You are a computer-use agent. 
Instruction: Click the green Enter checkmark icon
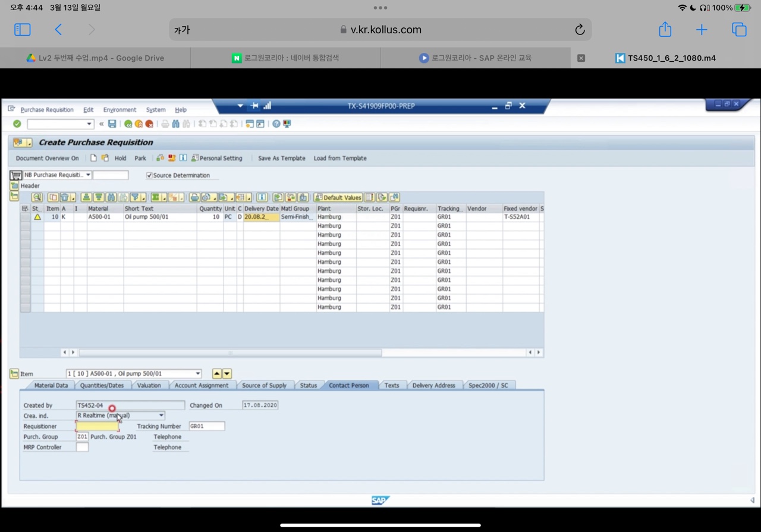(x=17, y=124)
